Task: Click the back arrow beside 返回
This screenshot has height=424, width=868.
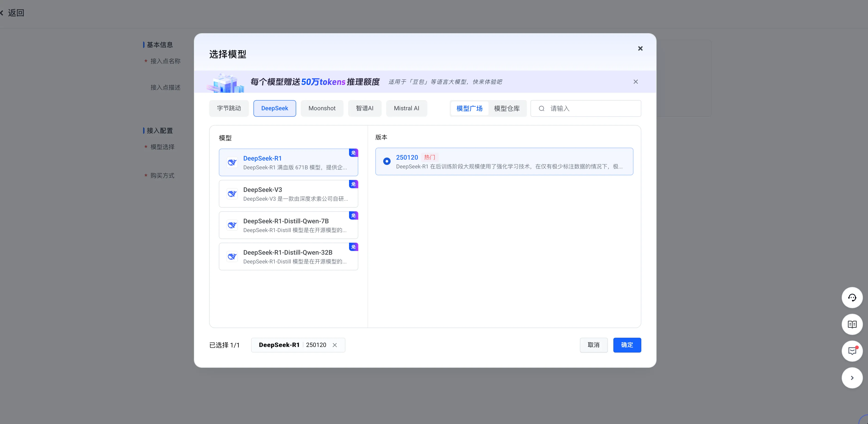Action: [x=3, y=12]
